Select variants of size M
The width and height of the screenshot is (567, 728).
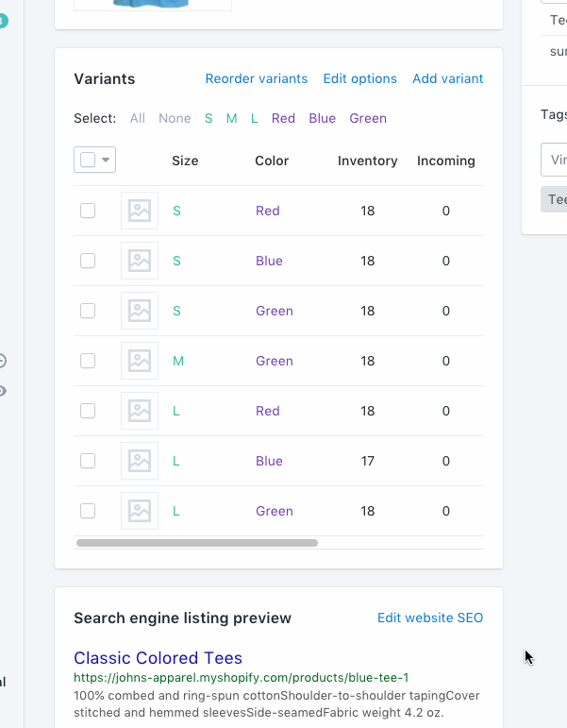pos(231,118)
